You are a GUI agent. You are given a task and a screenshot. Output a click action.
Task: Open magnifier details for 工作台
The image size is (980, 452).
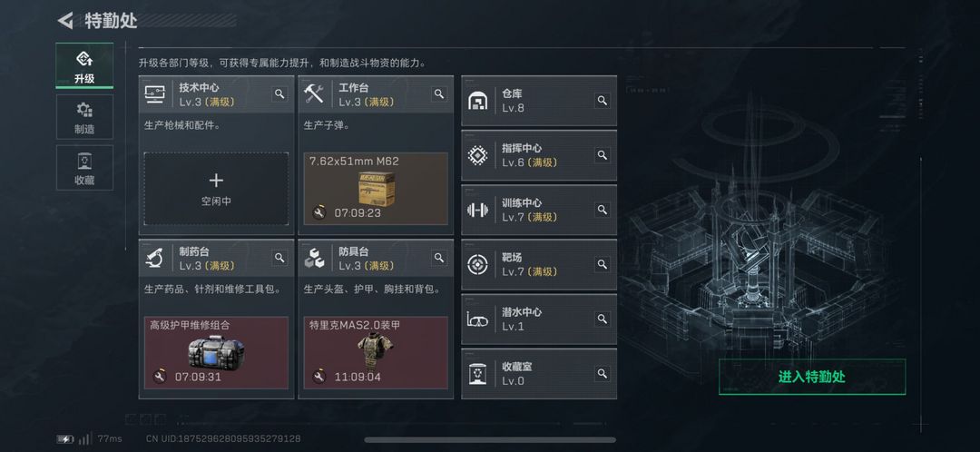[439, 93]
